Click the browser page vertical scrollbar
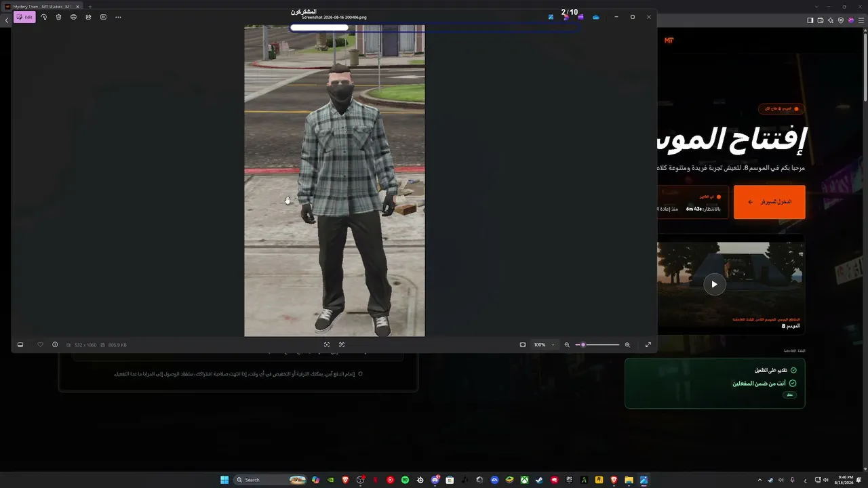The height and width of the screenshot is (488, 868). point(865,68)
